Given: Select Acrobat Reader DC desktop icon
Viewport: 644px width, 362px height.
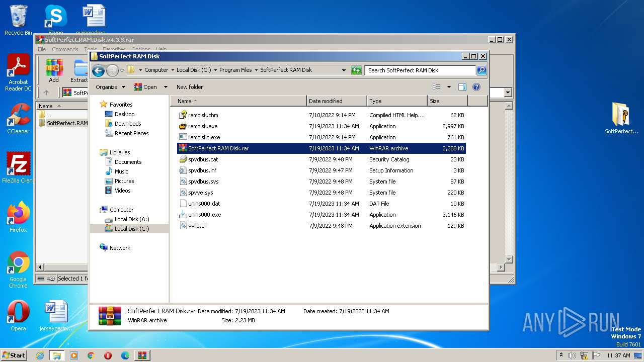Looking at the screenshot, I should pyautogui.click(x=18, y=73).
